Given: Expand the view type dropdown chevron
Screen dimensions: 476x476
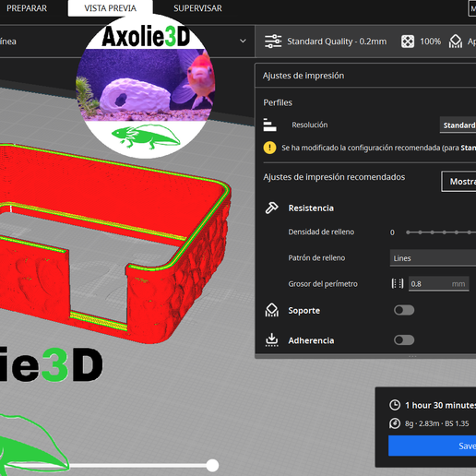Looking at the screenshot, I should (x=243, y=41).
